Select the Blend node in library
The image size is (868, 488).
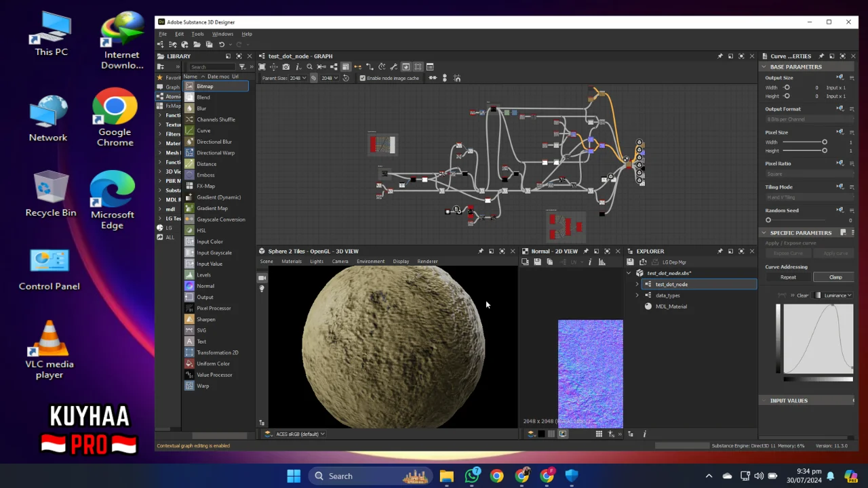217,98
